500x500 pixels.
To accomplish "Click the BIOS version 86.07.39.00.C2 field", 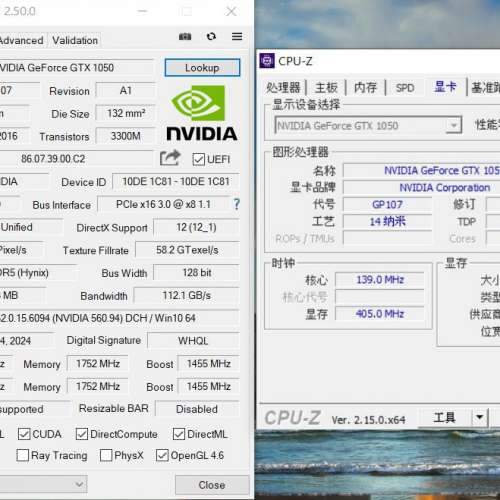I will [x=76, y=159].
